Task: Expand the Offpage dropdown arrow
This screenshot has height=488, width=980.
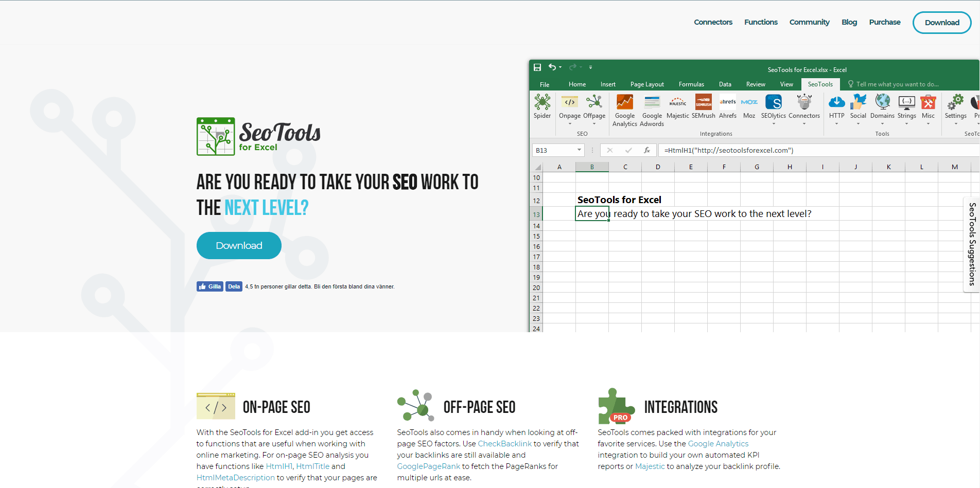Action: (x=594, y=124)
